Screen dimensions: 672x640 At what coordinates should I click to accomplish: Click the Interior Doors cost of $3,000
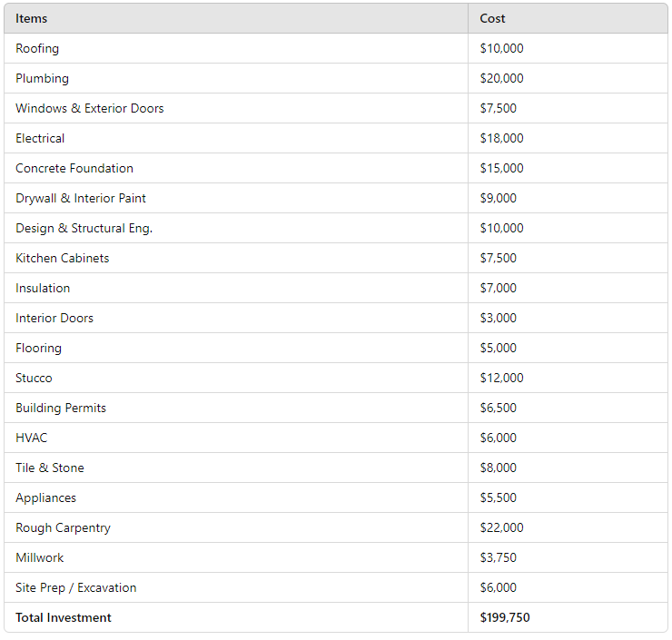pos(498,318)
